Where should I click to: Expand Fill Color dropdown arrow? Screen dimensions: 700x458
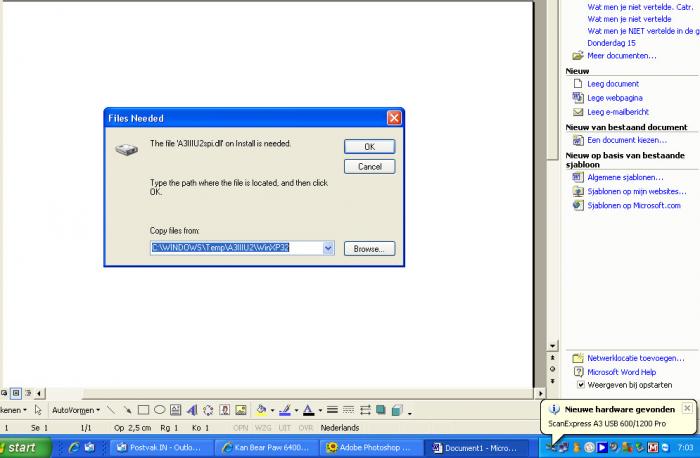272,410
